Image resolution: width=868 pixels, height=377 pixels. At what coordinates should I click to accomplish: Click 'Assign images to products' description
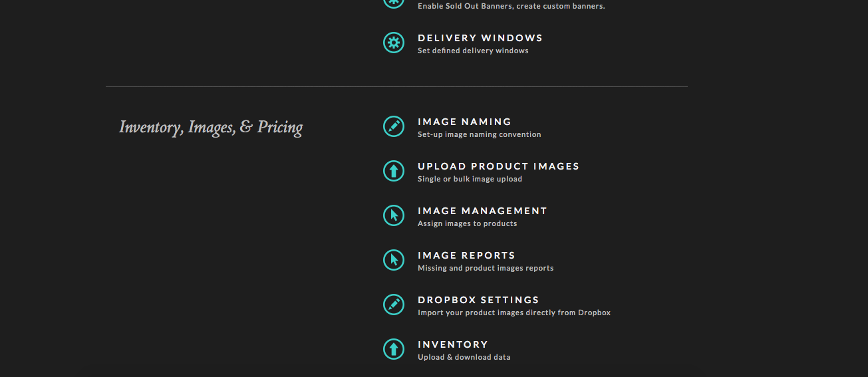coord(467,223)
